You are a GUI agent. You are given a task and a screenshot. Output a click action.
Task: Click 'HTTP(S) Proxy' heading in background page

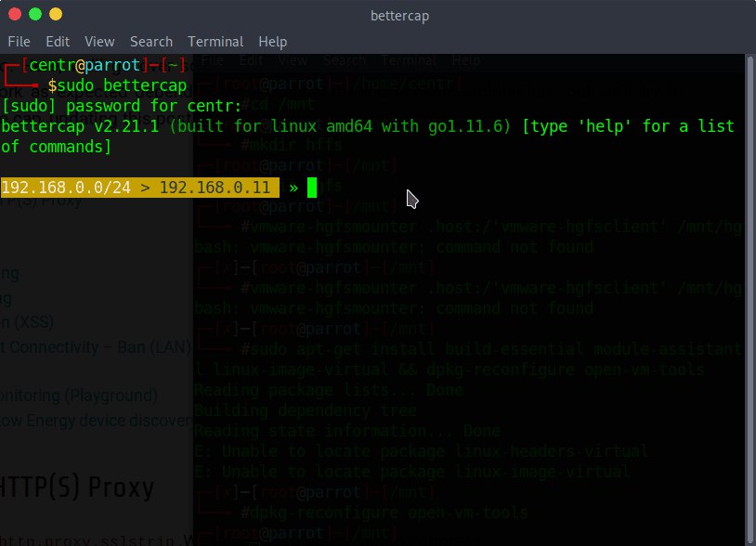pos(77,487)
